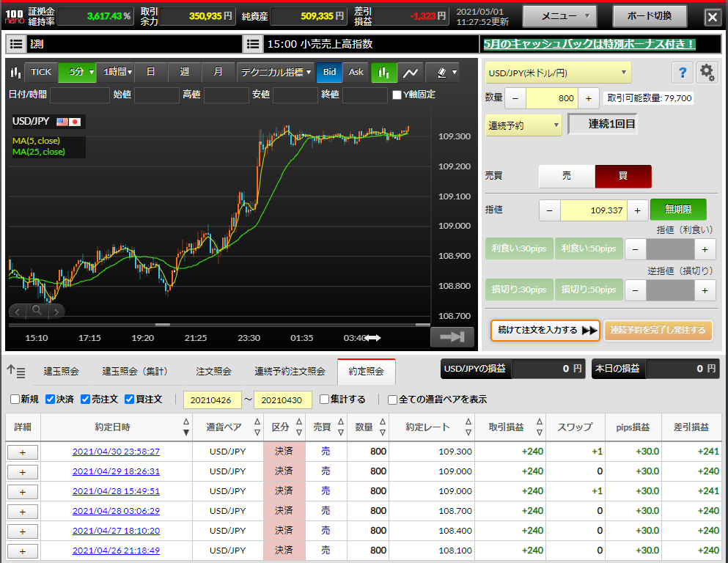The height and width of the screenshot is (563, 728).
Task: Open order settings gear icon
Action: (x=707, y=73)
